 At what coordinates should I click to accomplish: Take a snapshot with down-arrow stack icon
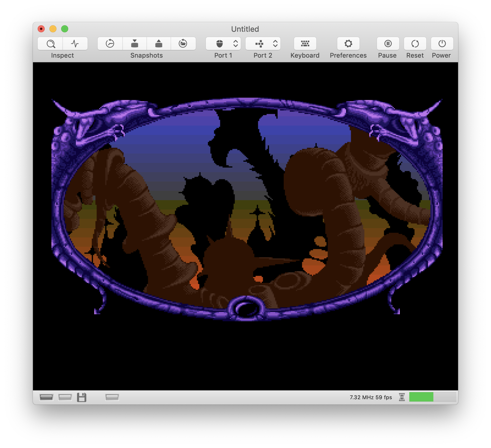pos(135,44)
